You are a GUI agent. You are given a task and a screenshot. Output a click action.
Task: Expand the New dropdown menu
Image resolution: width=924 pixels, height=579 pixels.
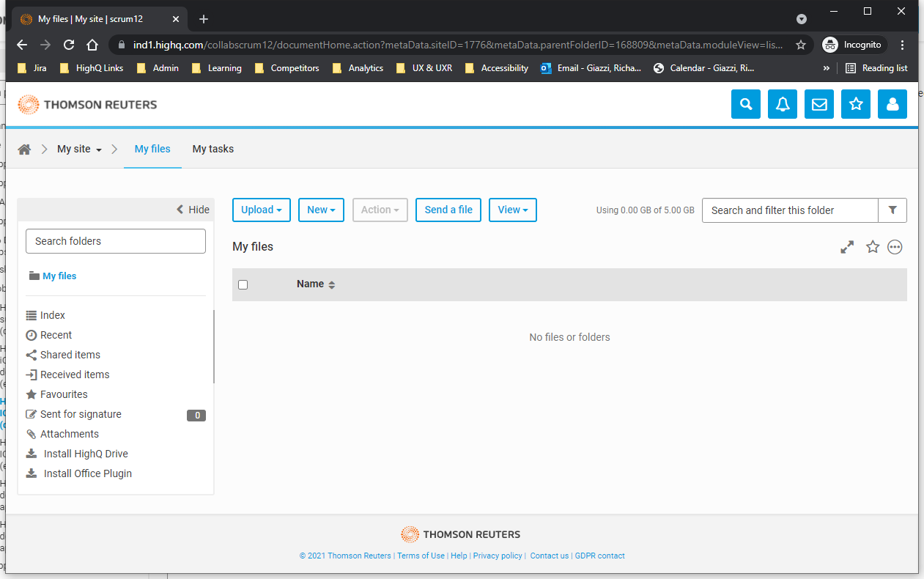(321, 210)
